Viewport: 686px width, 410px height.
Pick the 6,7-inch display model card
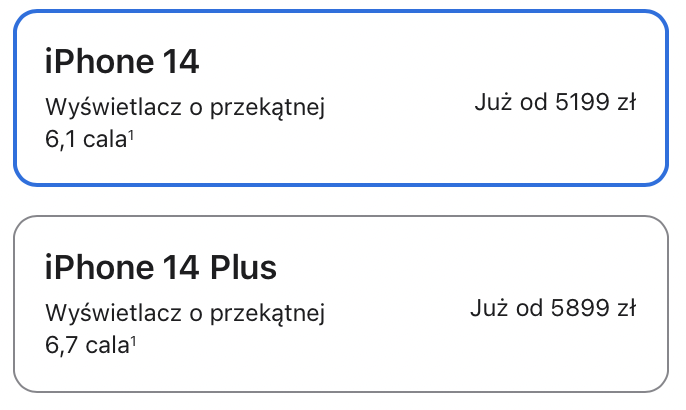pyautogui.click(x=341, y=304)
